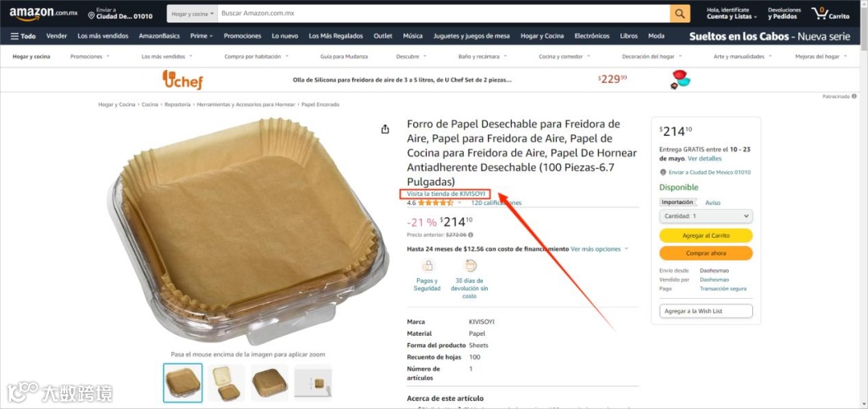
Task: Click the Comprar ahora button
Action: click(706, 253)
